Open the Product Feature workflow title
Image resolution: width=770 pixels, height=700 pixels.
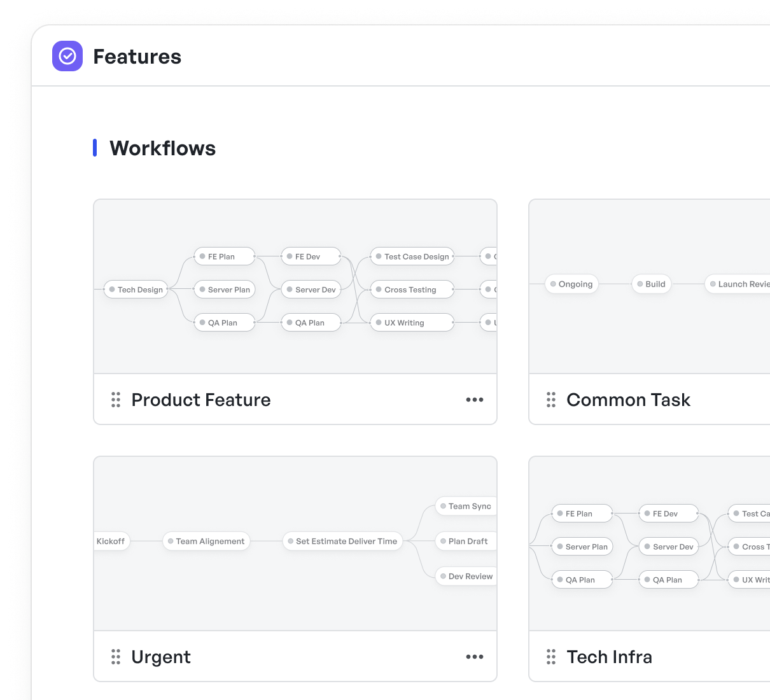[x=201, y=400]
